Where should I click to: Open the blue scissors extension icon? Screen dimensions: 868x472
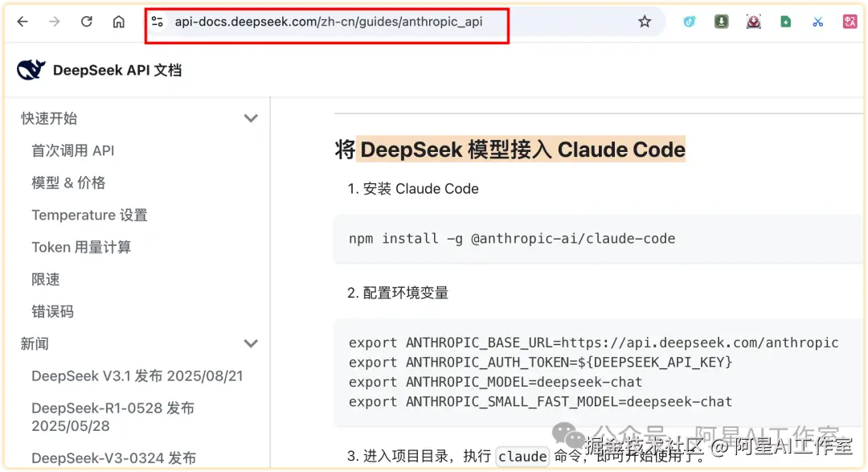tap(817, 22)
